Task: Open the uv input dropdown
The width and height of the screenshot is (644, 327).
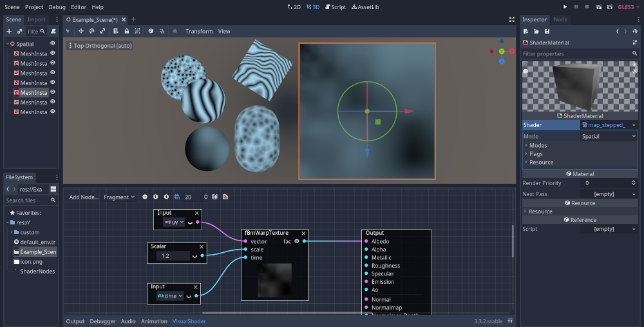Action: [174, 222]
